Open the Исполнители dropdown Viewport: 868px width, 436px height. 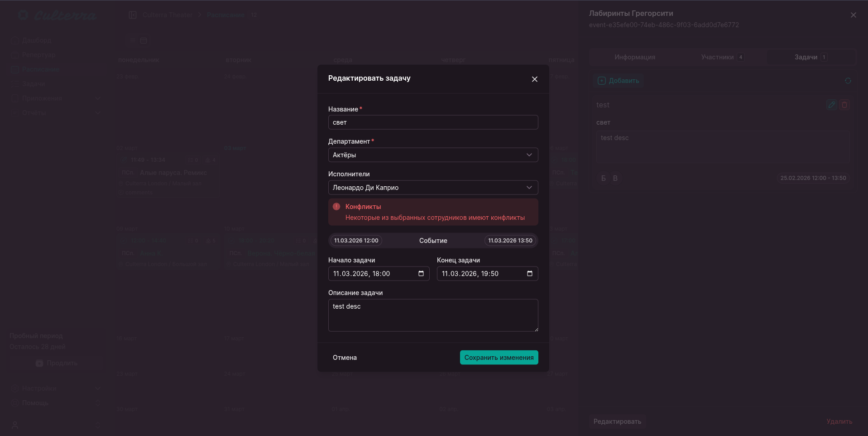433,188
